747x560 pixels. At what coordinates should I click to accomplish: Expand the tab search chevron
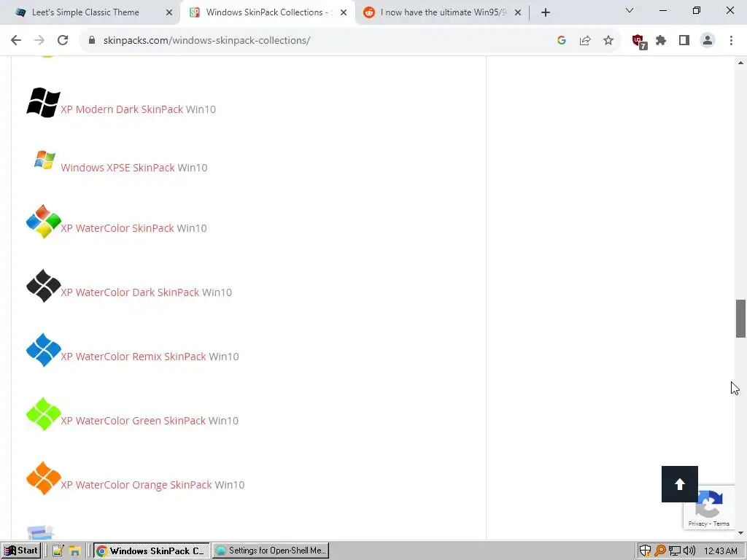click(630, 10)
